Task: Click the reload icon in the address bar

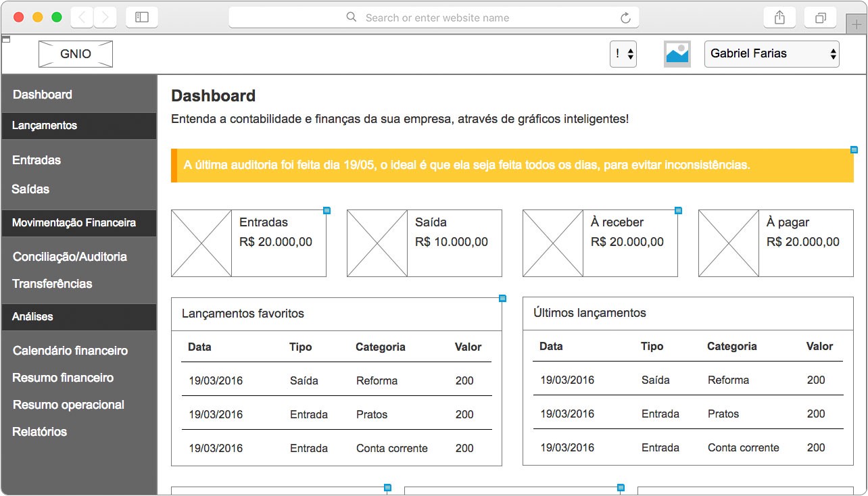Action: [626, 17]
